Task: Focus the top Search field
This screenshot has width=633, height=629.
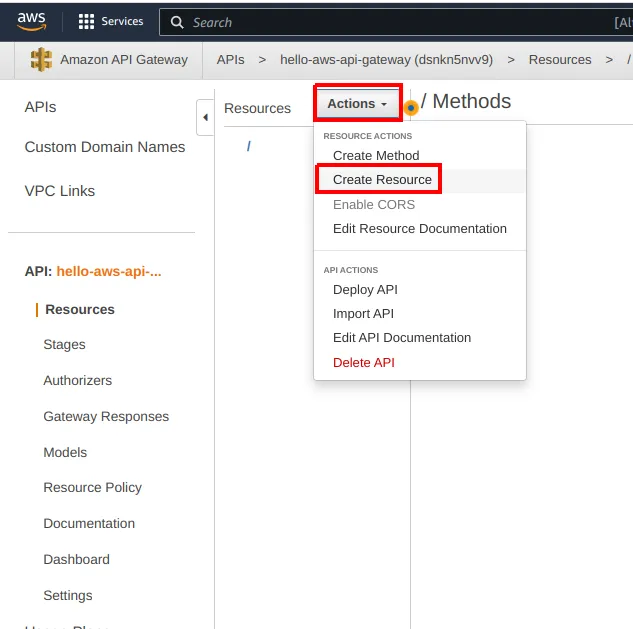Action: pos(396,22)
